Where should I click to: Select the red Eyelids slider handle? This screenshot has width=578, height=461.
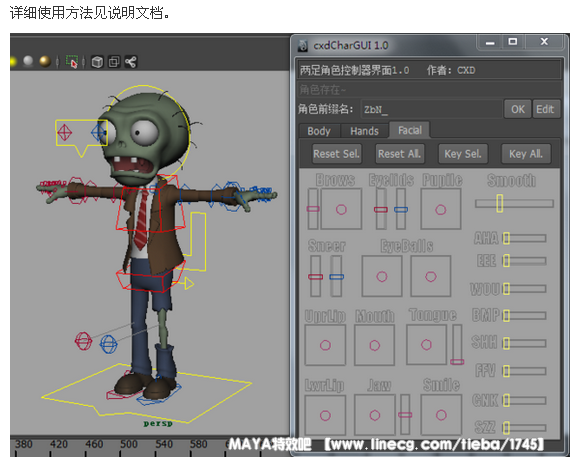381,210
